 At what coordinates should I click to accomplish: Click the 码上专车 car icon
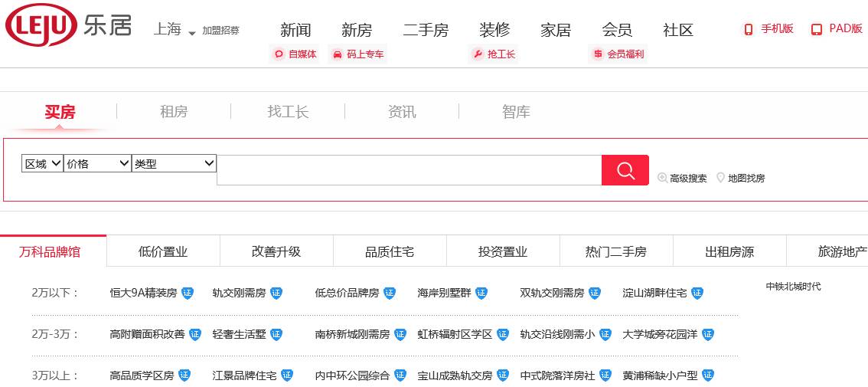coord(338,54)
